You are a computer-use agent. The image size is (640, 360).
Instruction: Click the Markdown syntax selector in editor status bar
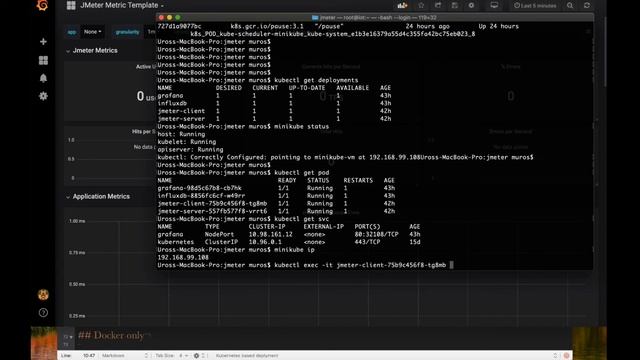click(x=124, y=356)
